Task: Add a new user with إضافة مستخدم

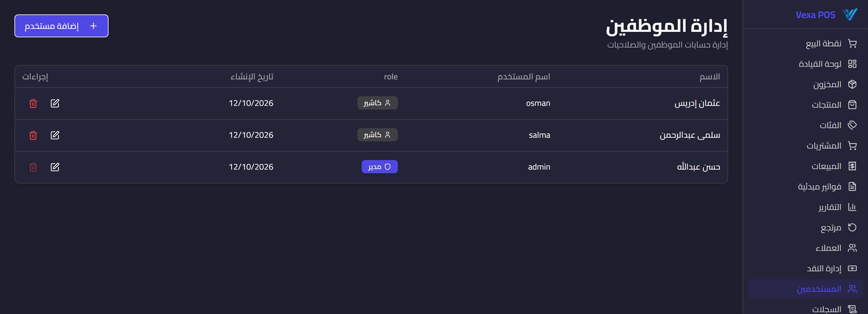Action: [x=61, y=26]
